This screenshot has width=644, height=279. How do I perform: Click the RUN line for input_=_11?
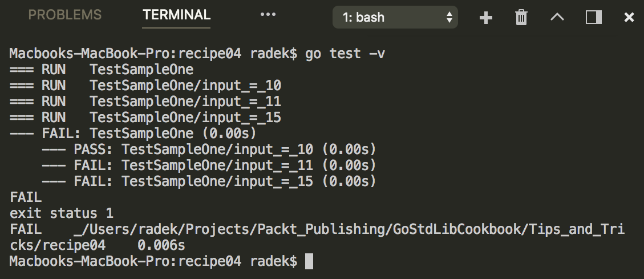click(145, 102)
